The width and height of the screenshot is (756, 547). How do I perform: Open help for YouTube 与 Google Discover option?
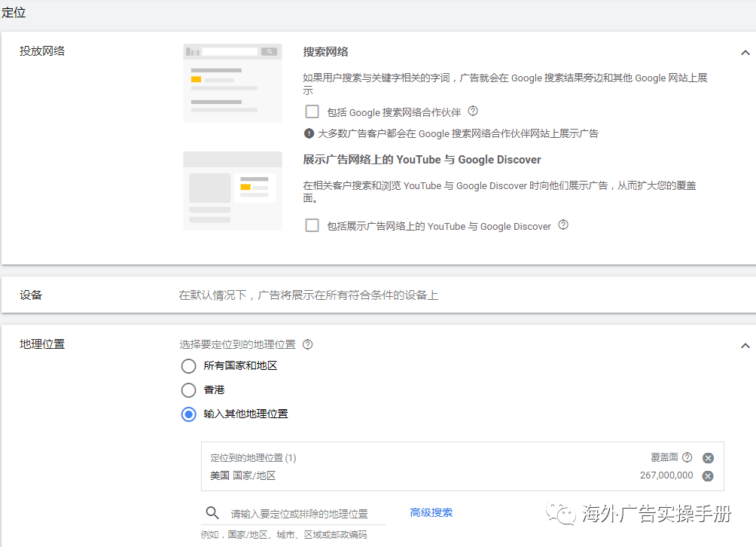(562, 225)
